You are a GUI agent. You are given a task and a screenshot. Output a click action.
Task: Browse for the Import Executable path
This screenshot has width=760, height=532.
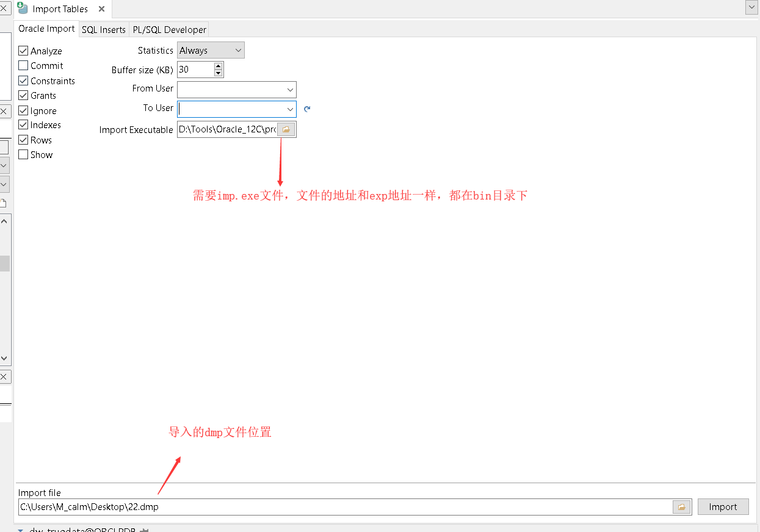click(286, 129)
